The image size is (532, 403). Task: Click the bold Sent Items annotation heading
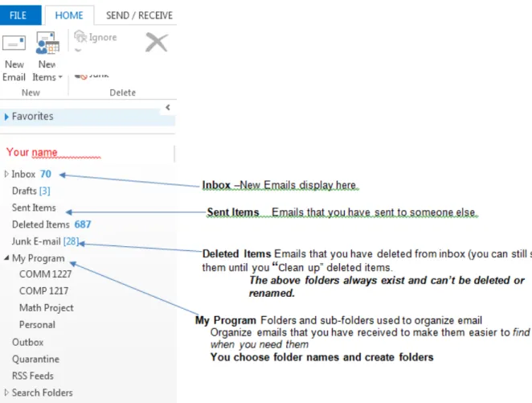(x=233, y=212)
